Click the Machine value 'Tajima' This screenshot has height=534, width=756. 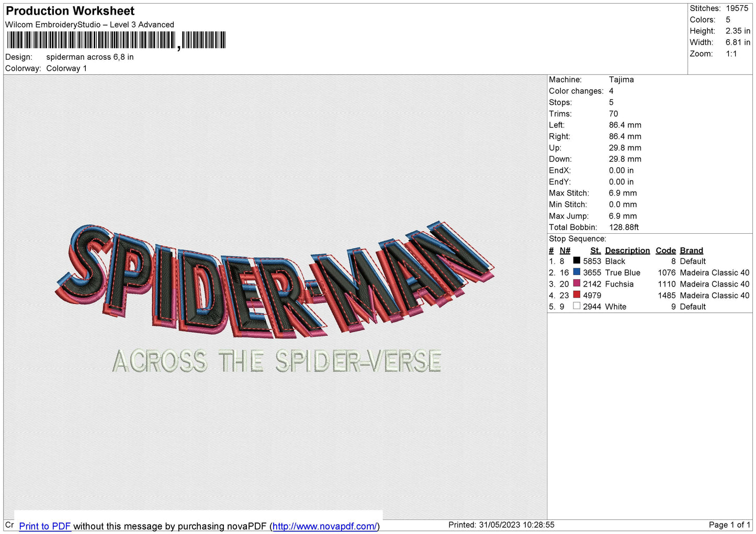tap(622, 79)
